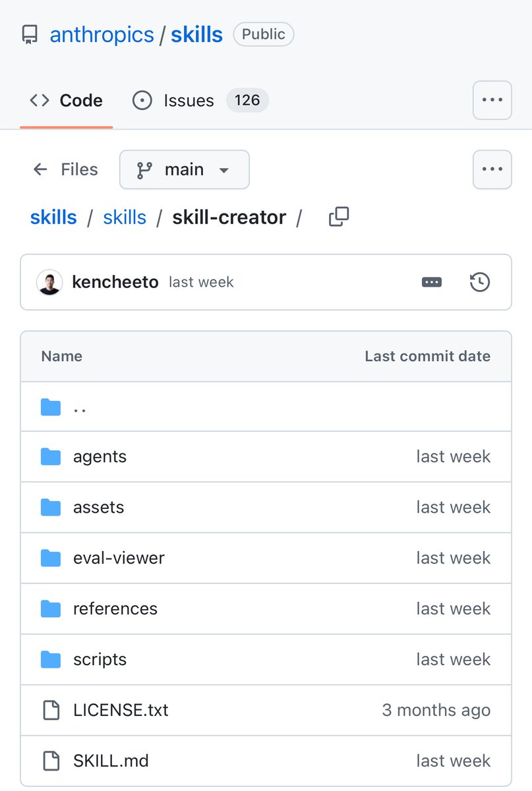532x791 pixels.
Task: Go back to Files with the arrow
Action: tap(41, 169)
